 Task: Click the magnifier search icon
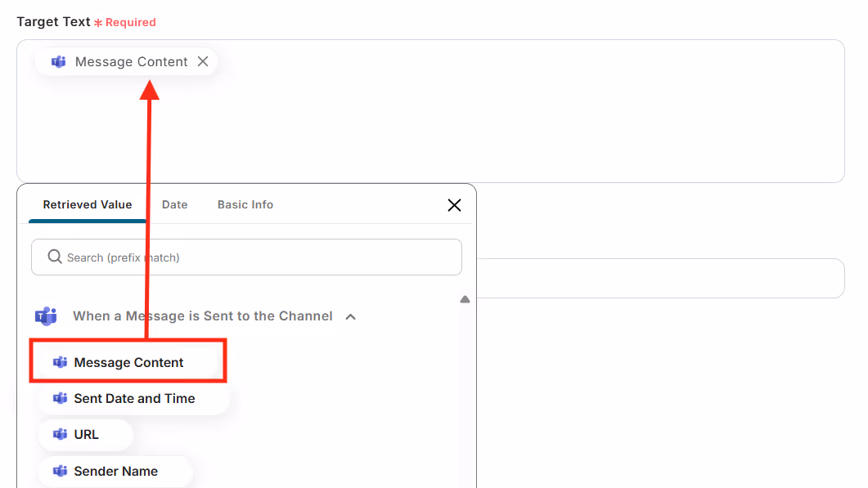54,257
